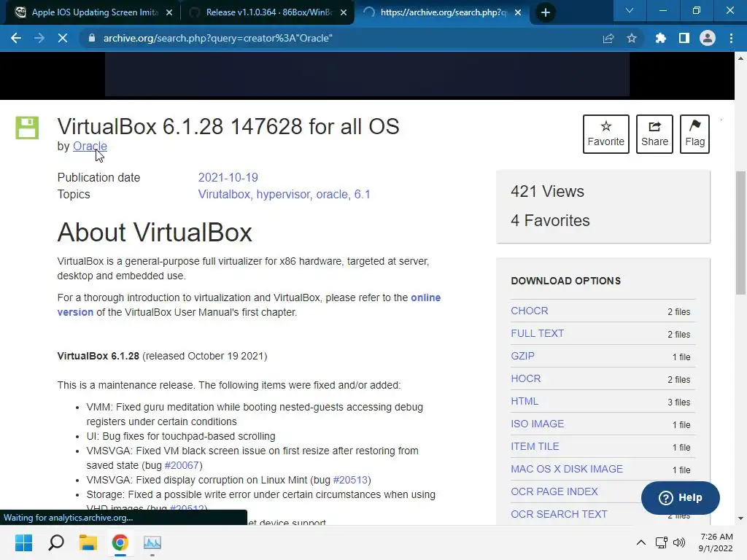
Task: Switch to Apple IOS Updating Screen tab
Action: pos(95,12)
